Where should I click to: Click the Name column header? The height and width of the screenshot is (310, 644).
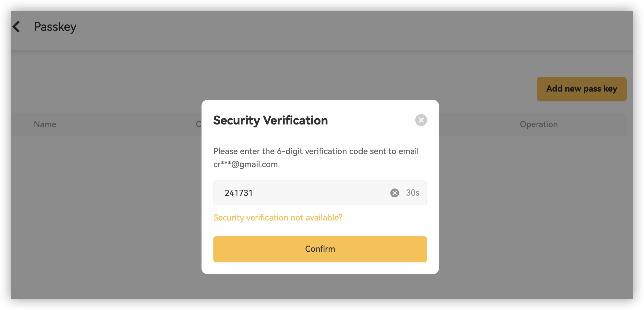[45, 124]
